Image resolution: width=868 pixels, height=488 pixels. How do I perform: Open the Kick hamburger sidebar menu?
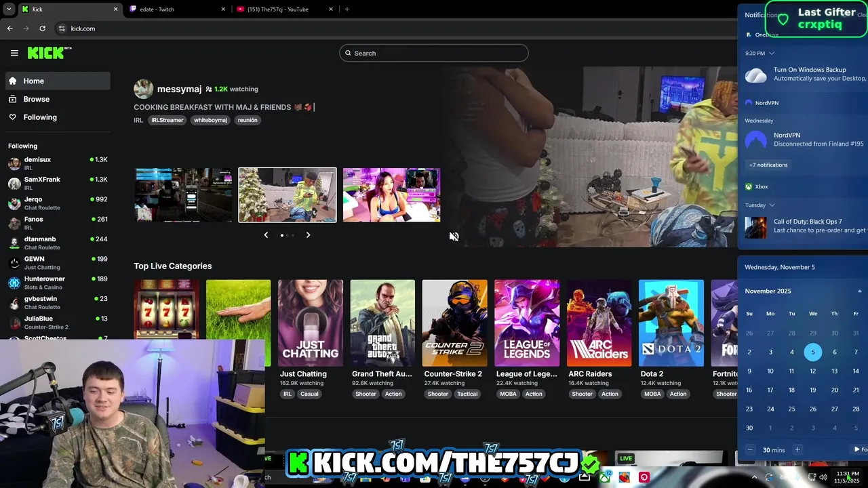(14, 53)
